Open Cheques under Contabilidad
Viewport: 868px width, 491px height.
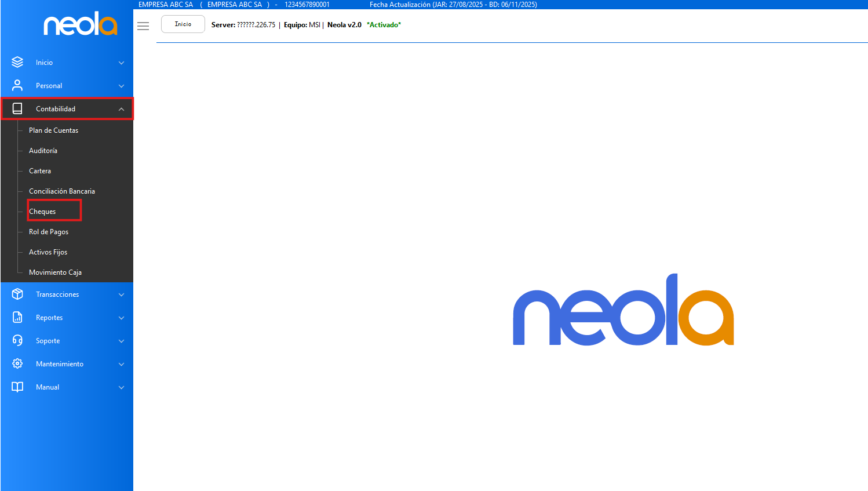coord(43,212)
